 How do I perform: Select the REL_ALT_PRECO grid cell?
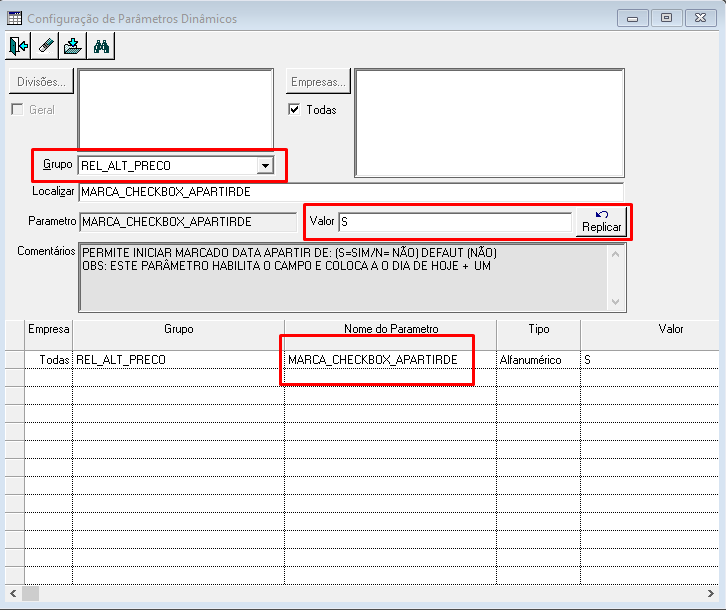[x=179, y=360]
